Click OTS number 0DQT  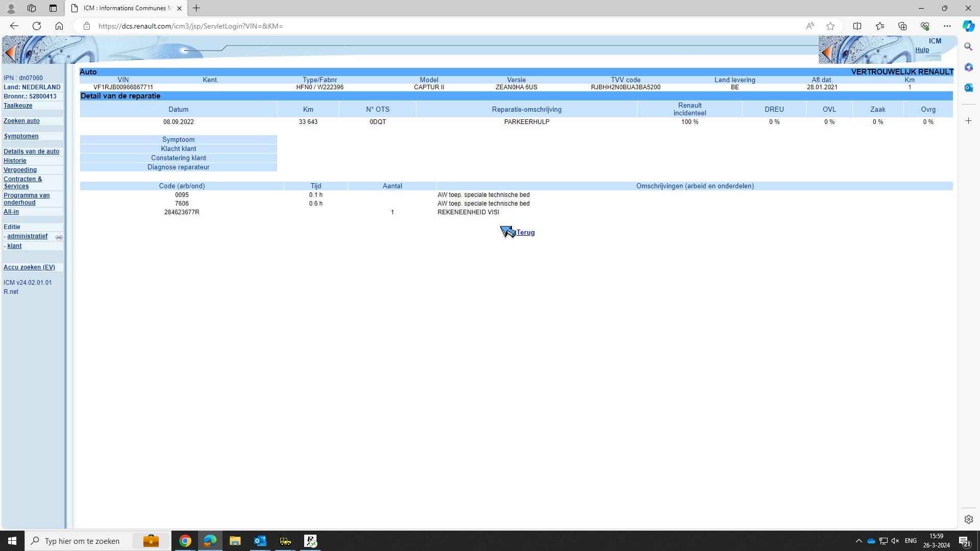[378, 122]
